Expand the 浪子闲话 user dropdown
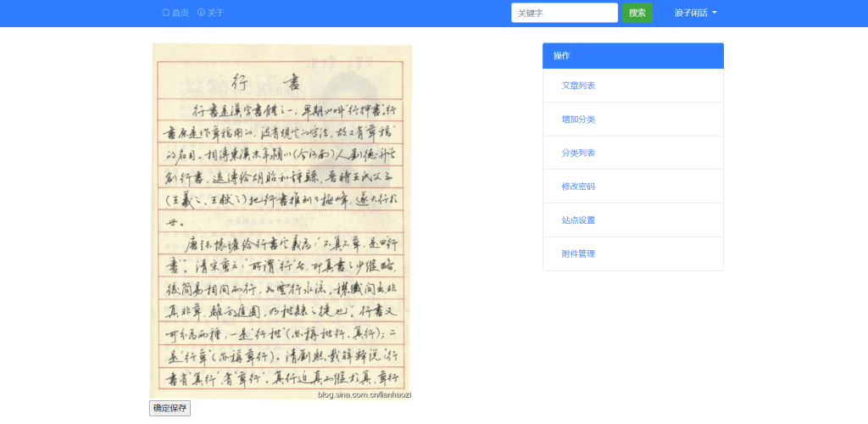Screen dimensions: 868x424 click(695, 13)
